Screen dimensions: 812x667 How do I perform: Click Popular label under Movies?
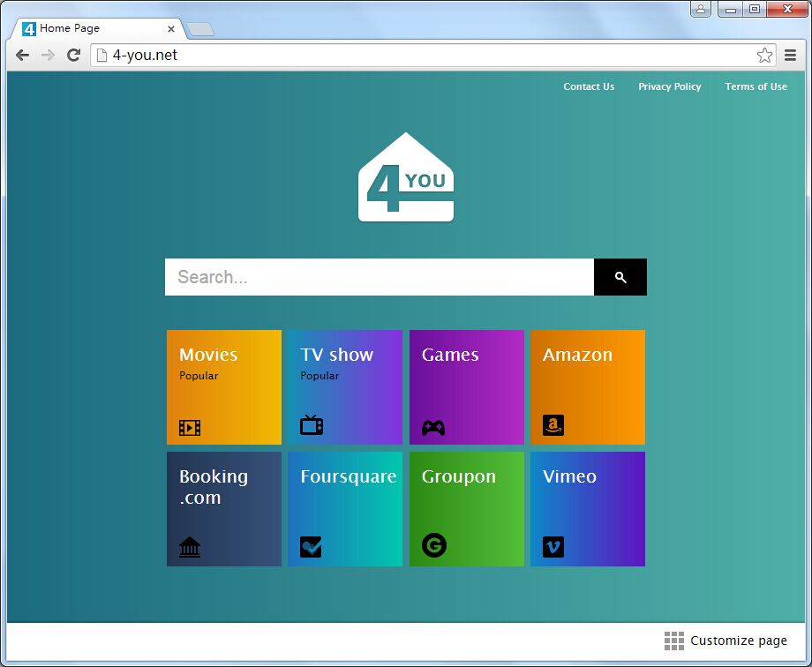point(199,376)
